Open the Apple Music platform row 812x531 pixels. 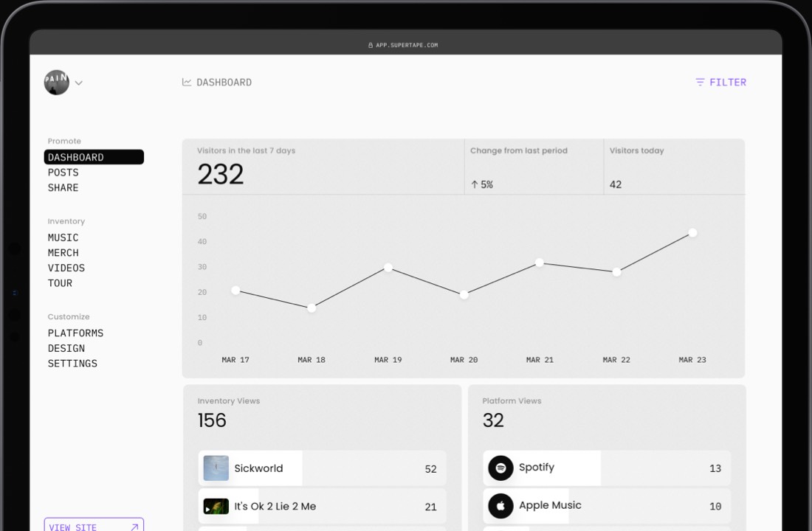[x=607, y=507]
